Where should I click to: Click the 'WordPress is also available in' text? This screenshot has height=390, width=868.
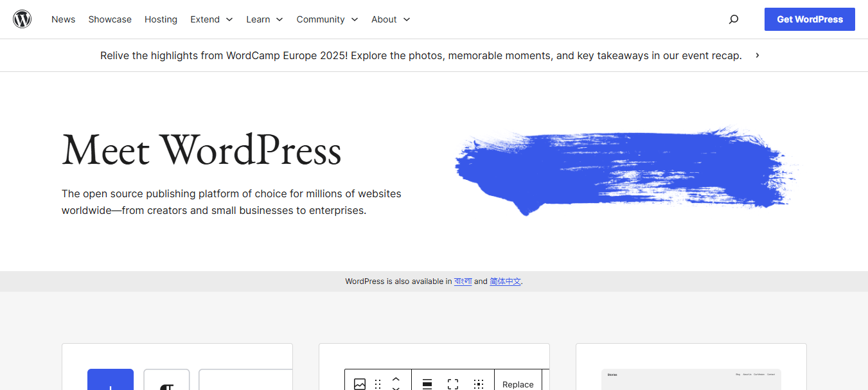pos(398,281)
